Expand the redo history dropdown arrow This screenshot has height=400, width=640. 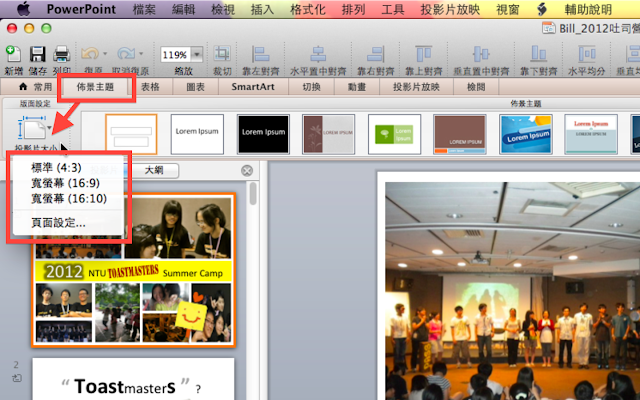click(141, 53)
